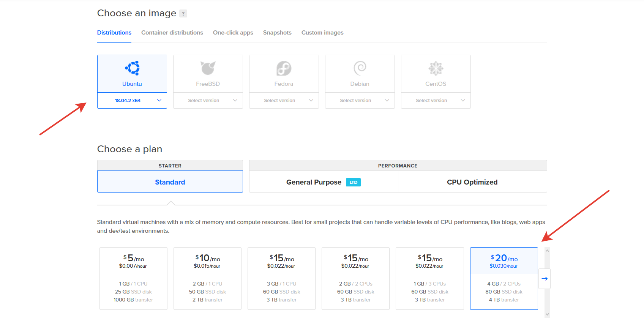Click the plan list scrollbar up arrow
644x322 pixels.
(x=547, y=251)
